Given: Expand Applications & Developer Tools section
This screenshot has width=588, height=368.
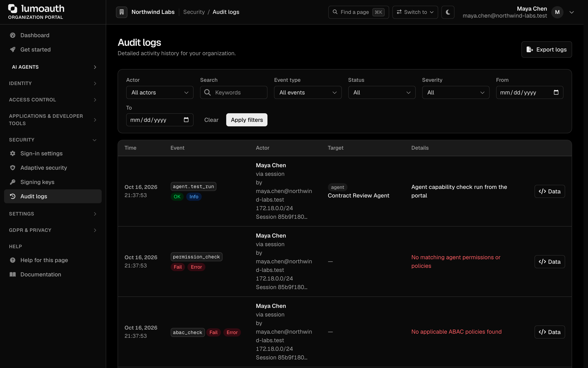Looking at the screenshot, I should [53, 120].
